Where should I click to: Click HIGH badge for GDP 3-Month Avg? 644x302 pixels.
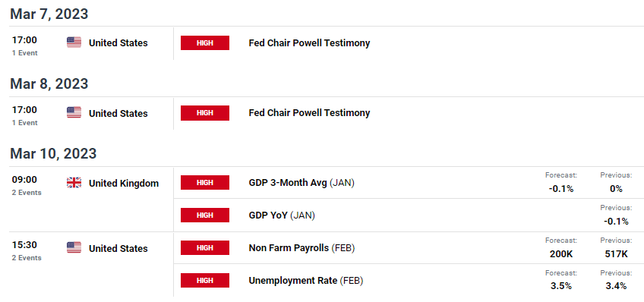coord(205,183)
